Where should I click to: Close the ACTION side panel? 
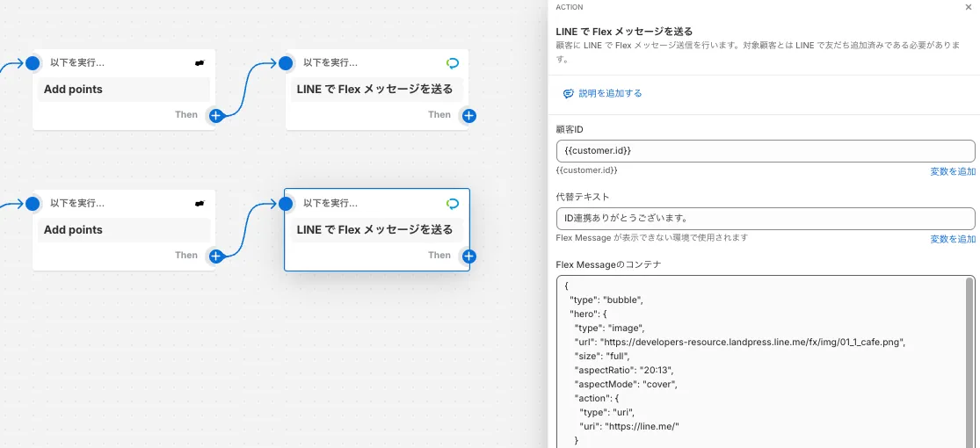[x=968, y=7]
